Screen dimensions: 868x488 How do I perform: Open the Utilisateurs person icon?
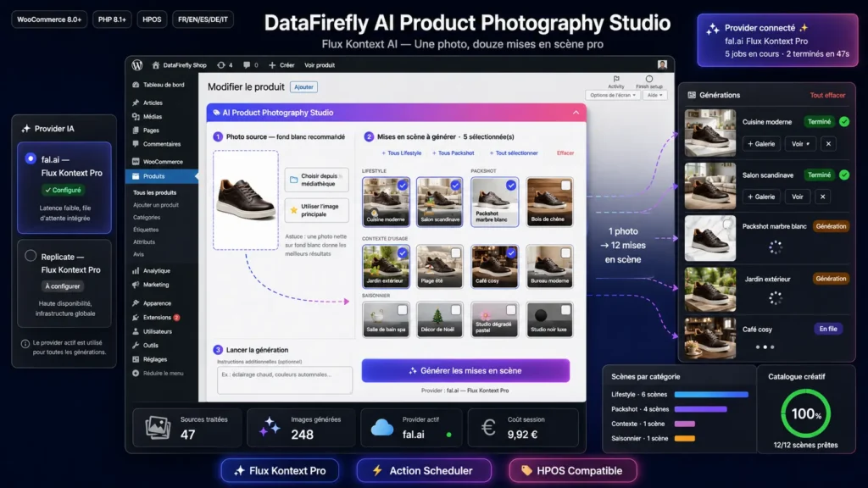(136, 331)
